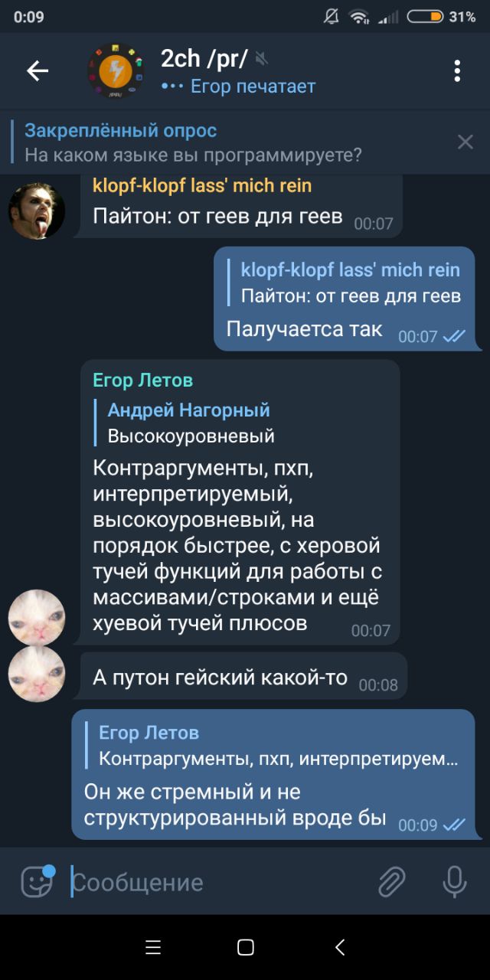Select the Палучаетса так message bubble
The image size is (490, 980).
point(344,299)
